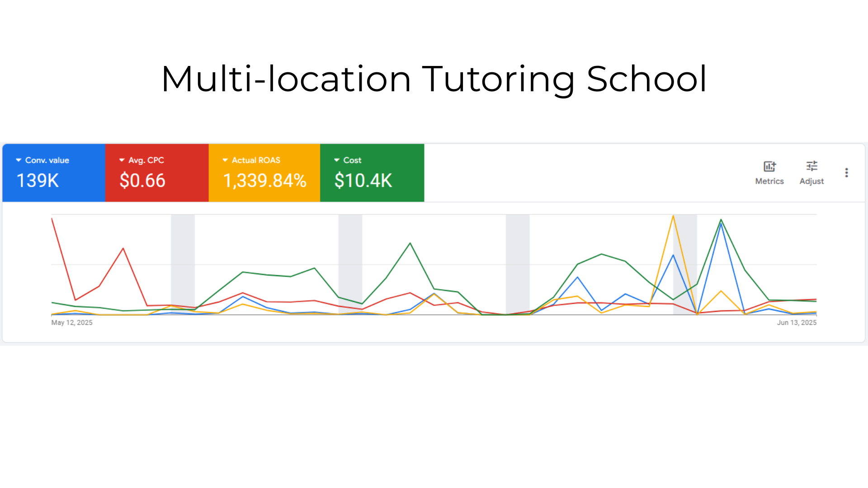868x488 pixels.
Task: Open the Actual ROAS metric selector dropdown
Action: pyautogui.click(x=225, y=160)
